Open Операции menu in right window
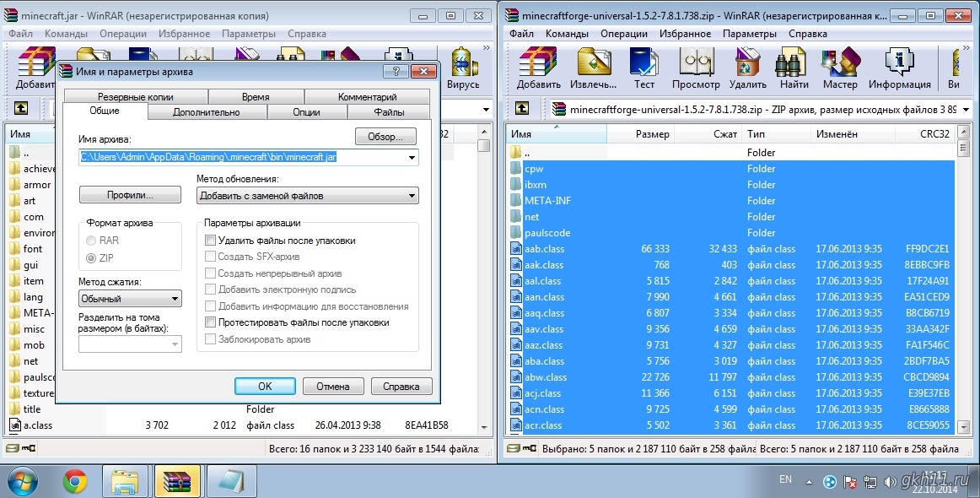 point(624,34)
